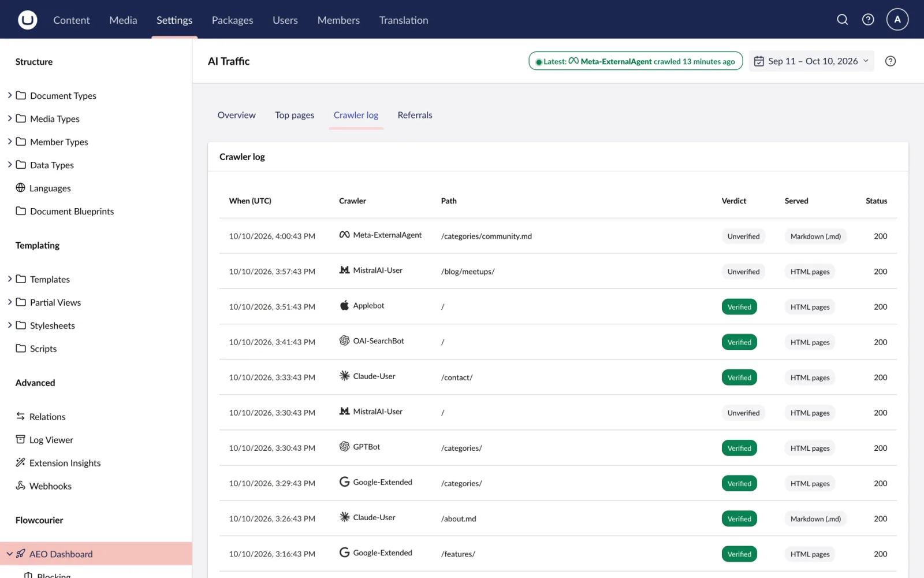
Task: Click the OAI-SearchBot OpenAI logo icon
Action: point(344,340)
